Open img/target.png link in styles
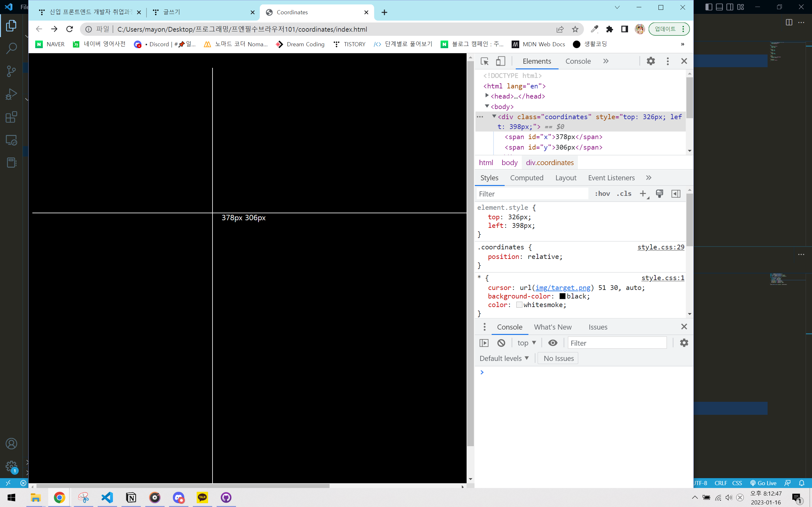This screenshot has width=812, height=507. coord(563,288)
